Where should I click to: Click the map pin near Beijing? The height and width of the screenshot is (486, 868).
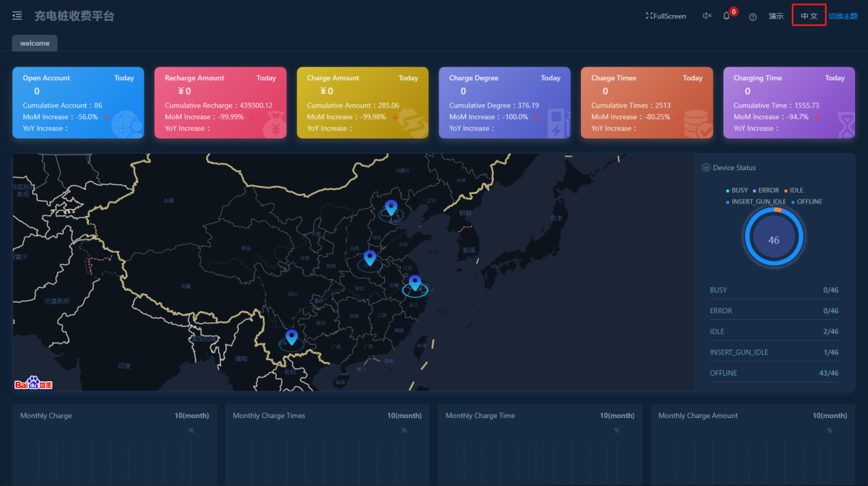tap(390, 207)
